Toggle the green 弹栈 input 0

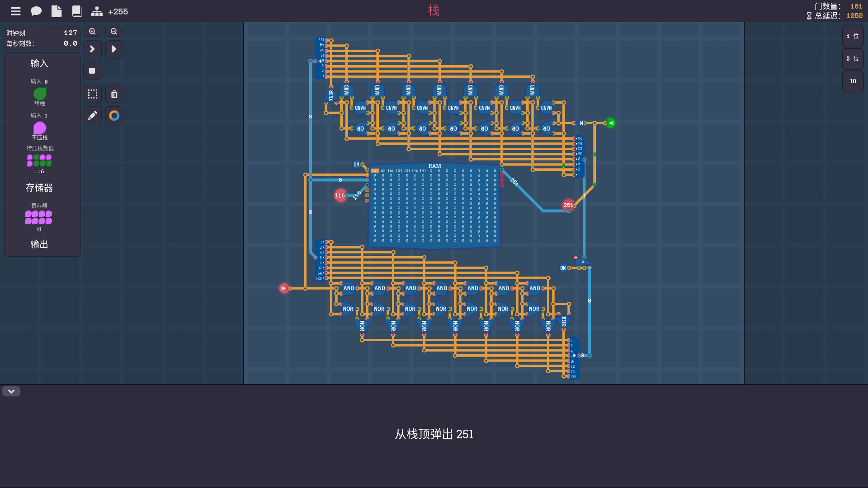[40, 94]
